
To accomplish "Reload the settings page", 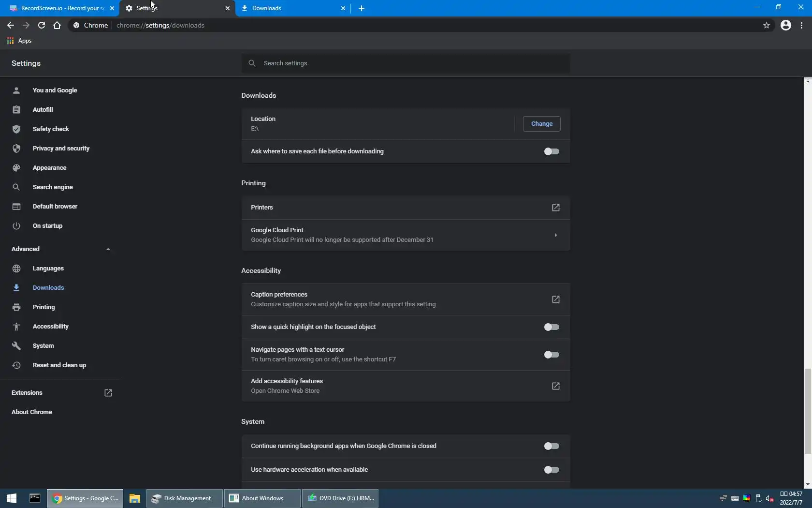I will (42, 25).
